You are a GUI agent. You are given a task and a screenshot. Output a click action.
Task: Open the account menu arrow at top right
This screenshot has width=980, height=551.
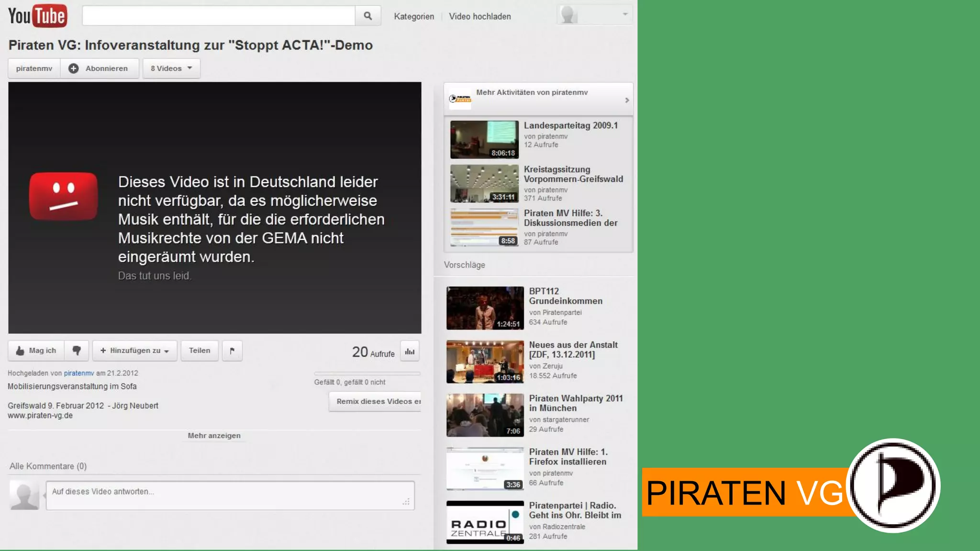(x=625, y=14)
